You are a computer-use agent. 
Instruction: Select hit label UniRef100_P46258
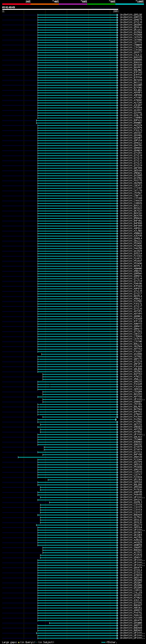coord(131,249)
